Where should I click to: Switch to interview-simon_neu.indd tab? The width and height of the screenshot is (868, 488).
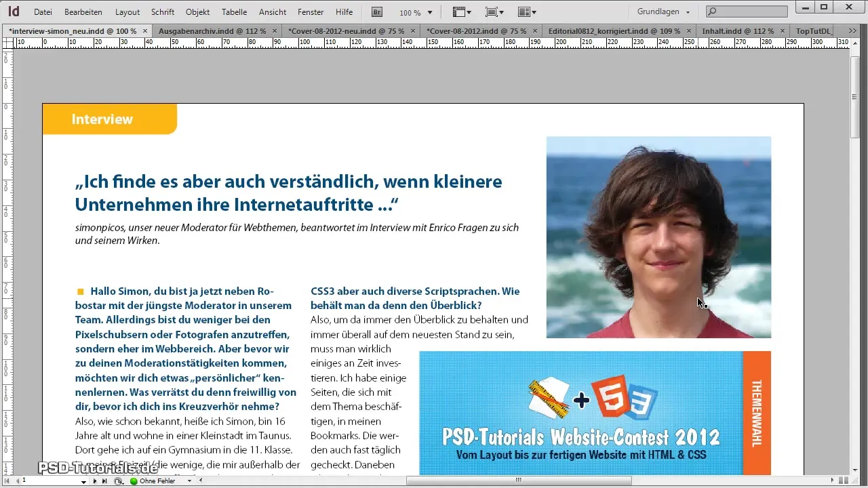[73, 31]
